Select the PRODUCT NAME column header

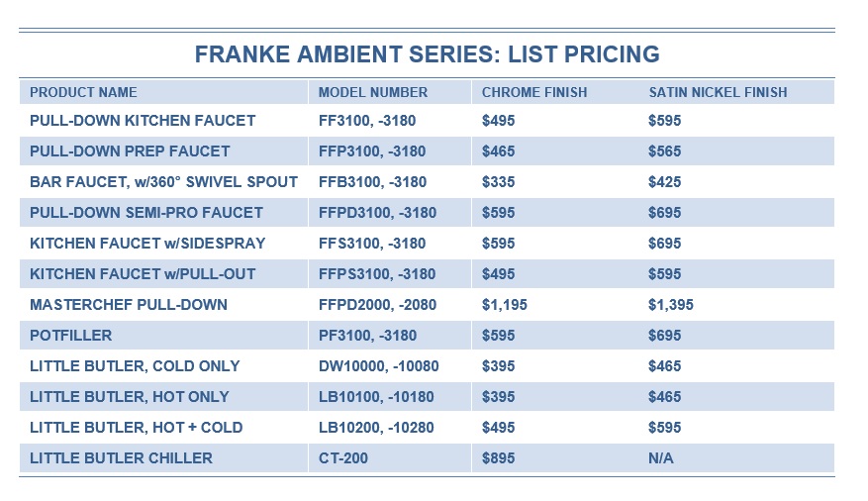[x=83, y=92]
